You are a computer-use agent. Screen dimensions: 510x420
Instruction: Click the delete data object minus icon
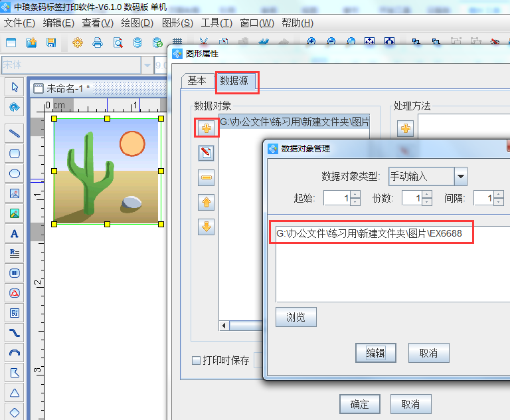[206, 177]
